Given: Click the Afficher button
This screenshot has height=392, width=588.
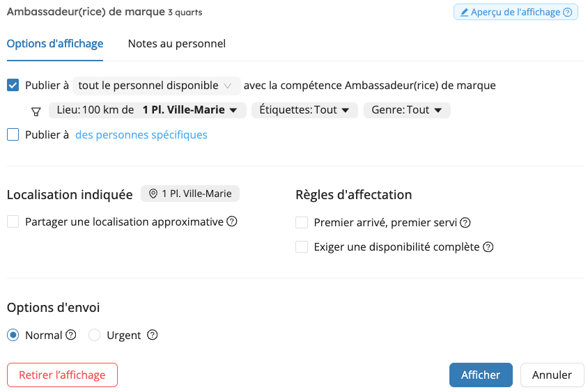Looking at the screenshot, I should click(481, 375).
